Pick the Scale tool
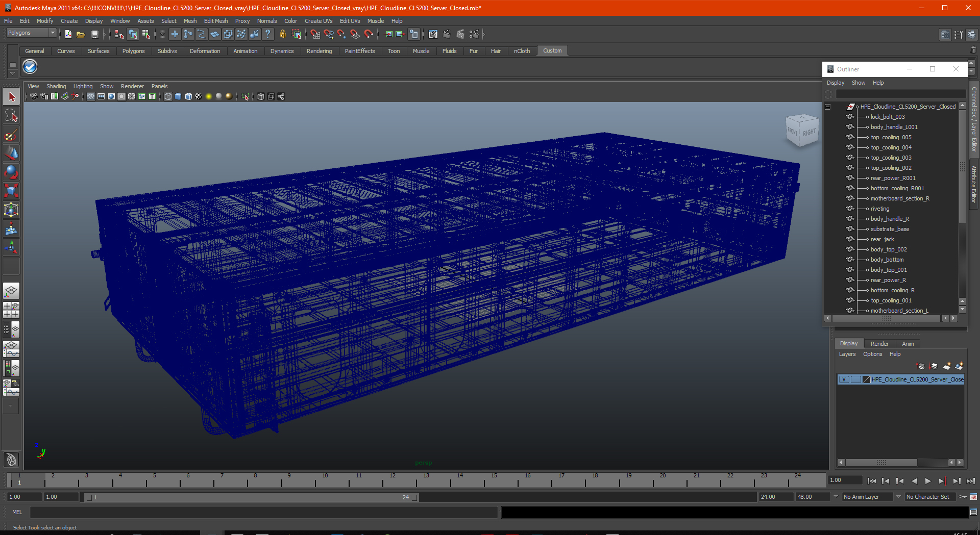This screenshot has height=535, width=980. point(11,191)
